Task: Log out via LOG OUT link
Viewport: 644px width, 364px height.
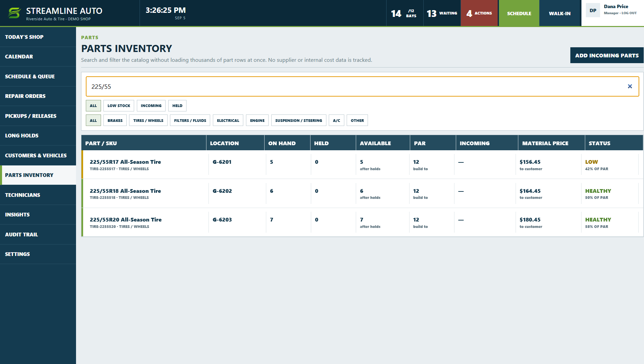Action: pos(629,13)
